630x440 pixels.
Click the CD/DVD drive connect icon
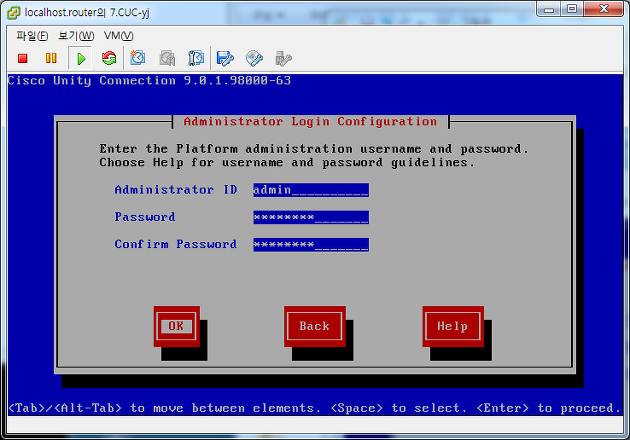pos(254,58)
